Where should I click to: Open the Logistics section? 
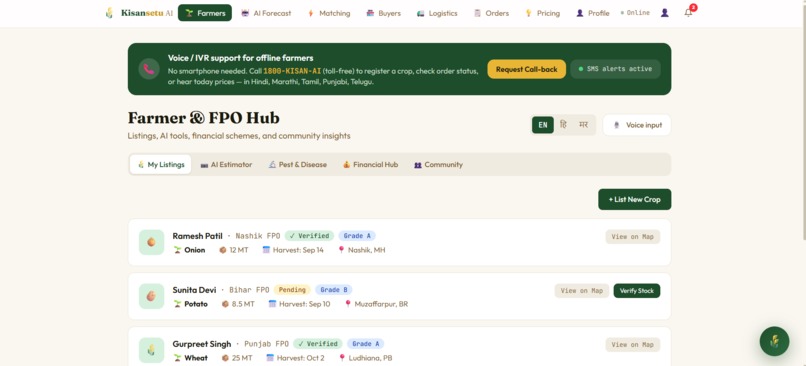[437, 13]
